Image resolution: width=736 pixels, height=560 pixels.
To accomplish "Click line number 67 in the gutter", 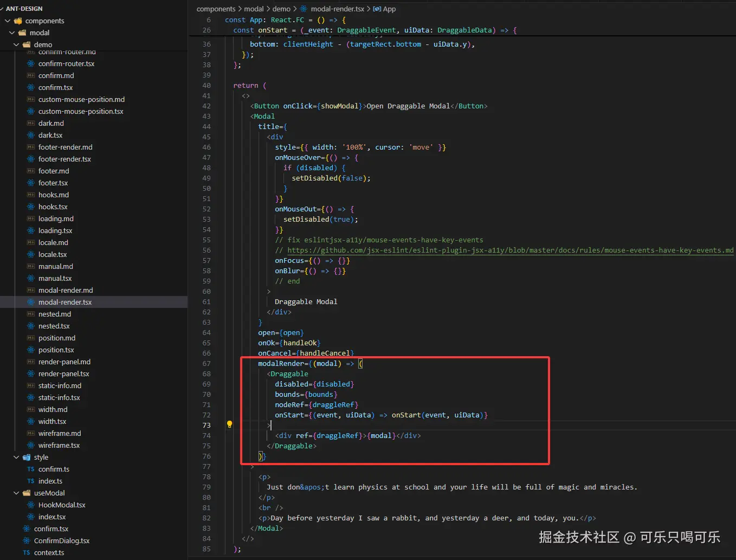I will [206, 363].
